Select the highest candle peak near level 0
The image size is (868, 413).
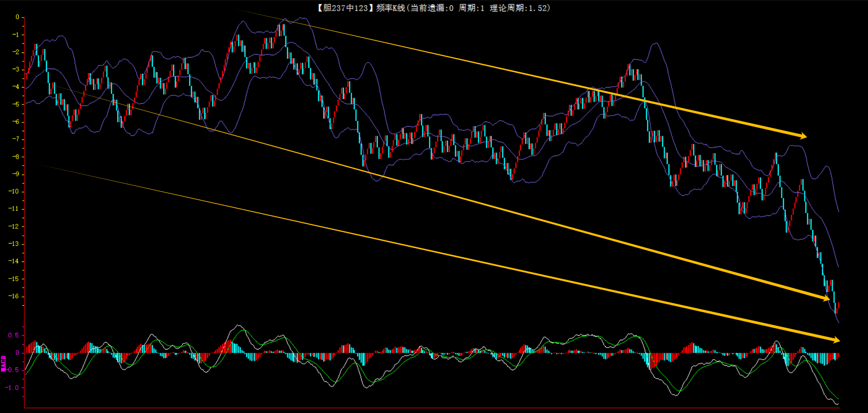point(284,28)
